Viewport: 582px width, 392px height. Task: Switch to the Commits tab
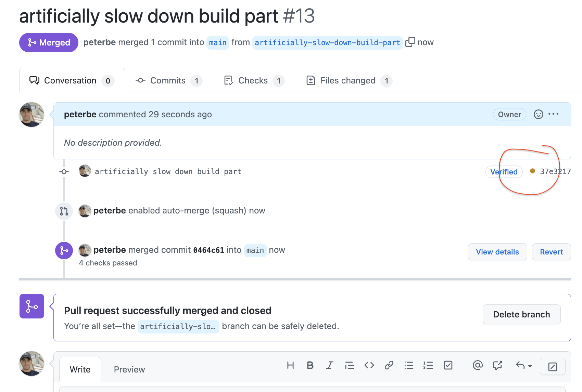click(168, 81)
